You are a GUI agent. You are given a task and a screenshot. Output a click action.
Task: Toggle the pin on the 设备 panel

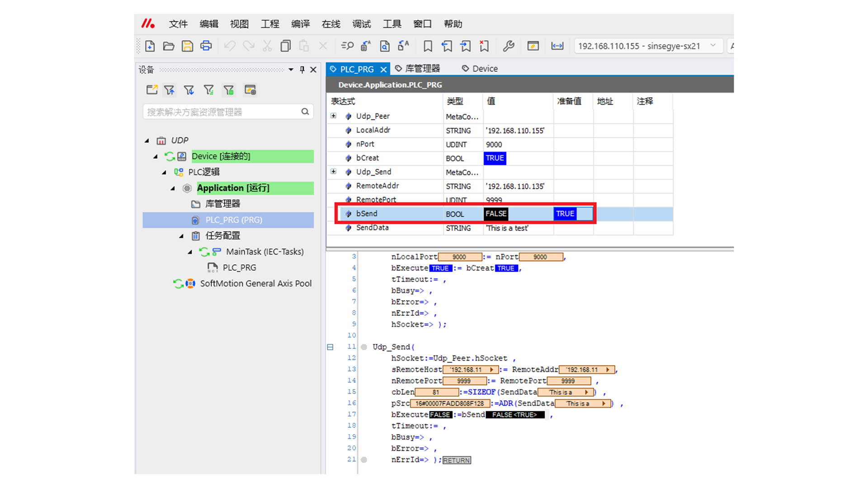point(302,70)
